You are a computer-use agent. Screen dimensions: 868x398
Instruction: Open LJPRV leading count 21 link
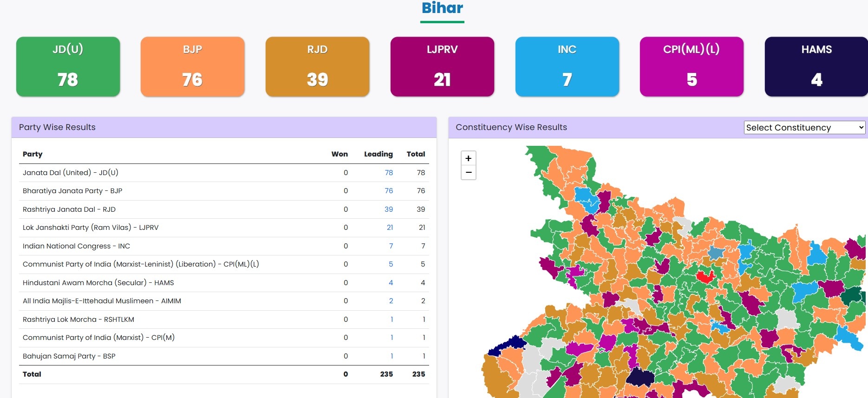coord(390,228)
